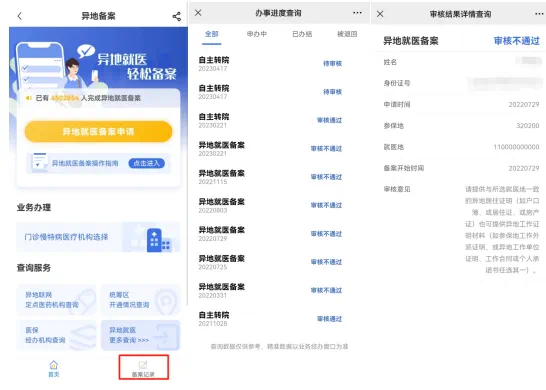Viewport: 546px width, 390px height.
Task: Open the more options dots in 办事进度查询
Action: (x=357, y=13)
